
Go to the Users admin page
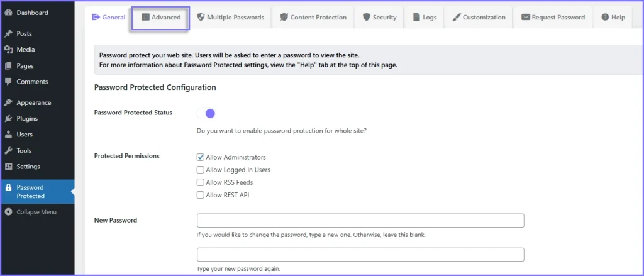25,135
